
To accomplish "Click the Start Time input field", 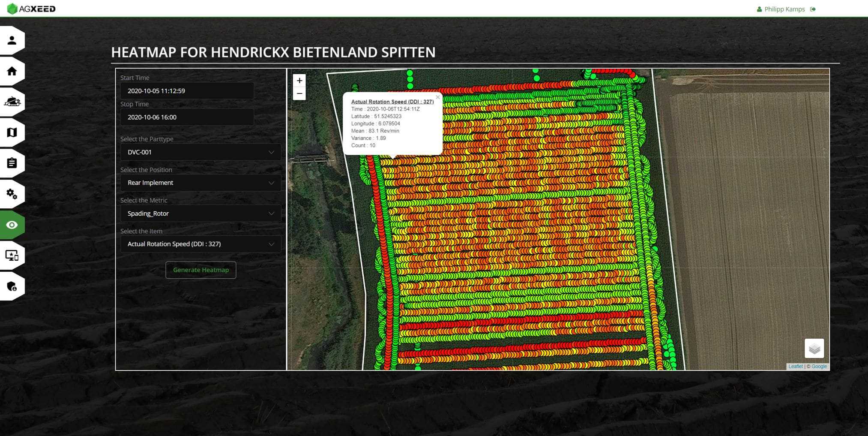I will pos(187,91).
